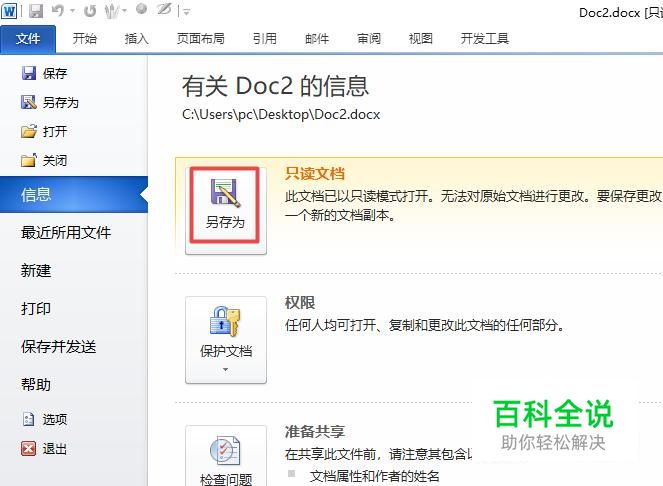Image resolution: width=663 pixels, height=486 pixels.
Task: Expand the Customize Quick Access Toolbar dropdown
Action: coord(186,12)
